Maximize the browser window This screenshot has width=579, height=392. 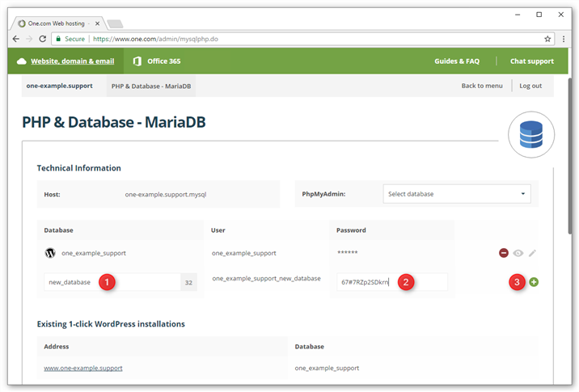click(539, 15)
